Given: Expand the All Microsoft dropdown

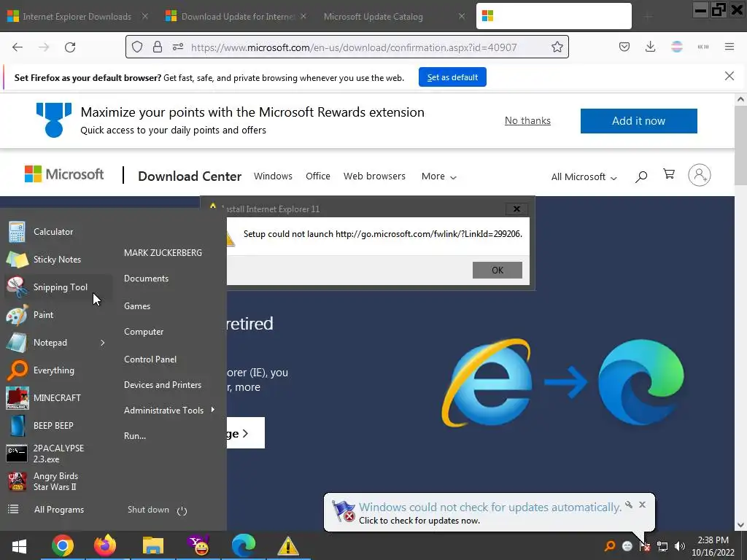Looking at the screenshot, I should [x=584, y=176].
